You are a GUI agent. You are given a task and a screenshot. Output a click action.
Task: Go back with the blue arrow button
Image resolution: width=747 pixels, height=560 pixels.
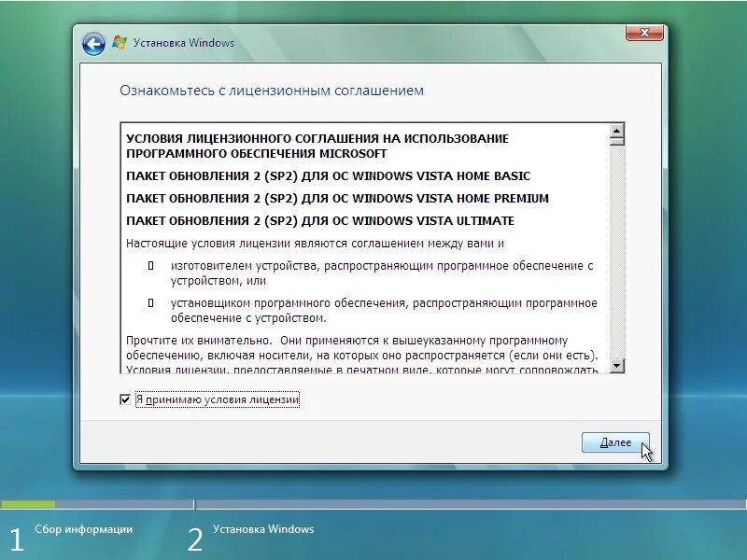tap(93, 44)
